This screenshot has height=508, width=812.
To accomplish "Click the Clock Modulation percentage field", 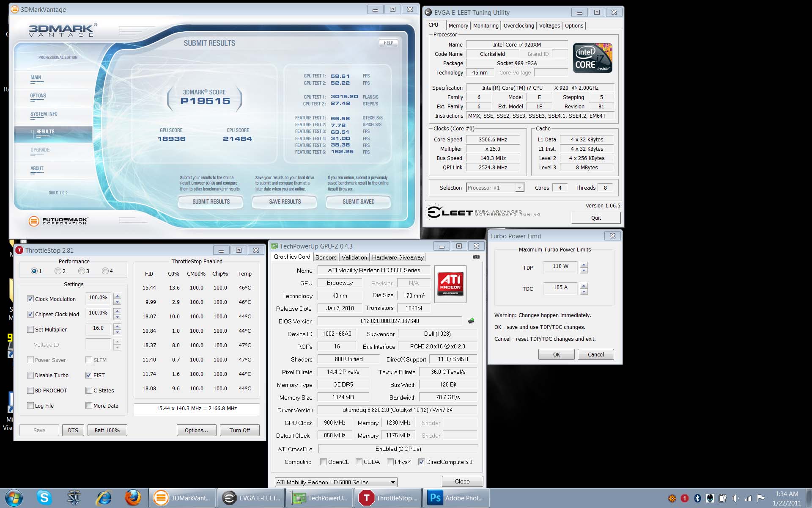I will 98,298.
